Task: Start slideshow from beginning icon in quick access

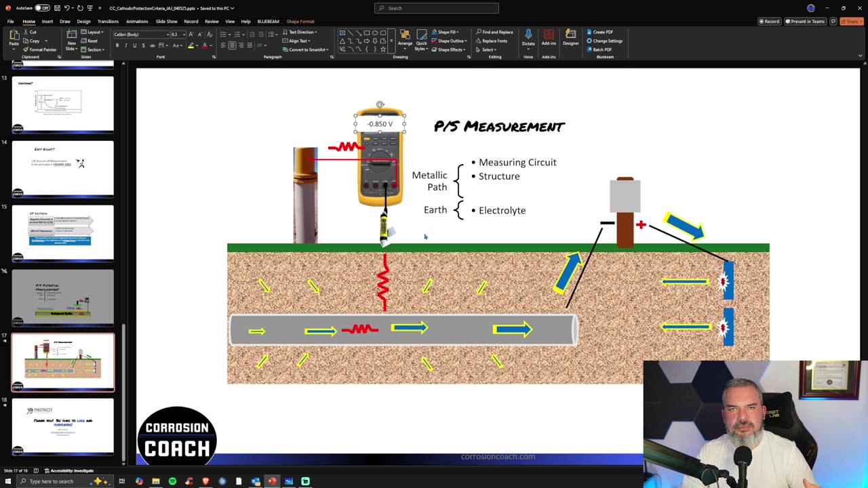Action: click(x=90, y=8)
